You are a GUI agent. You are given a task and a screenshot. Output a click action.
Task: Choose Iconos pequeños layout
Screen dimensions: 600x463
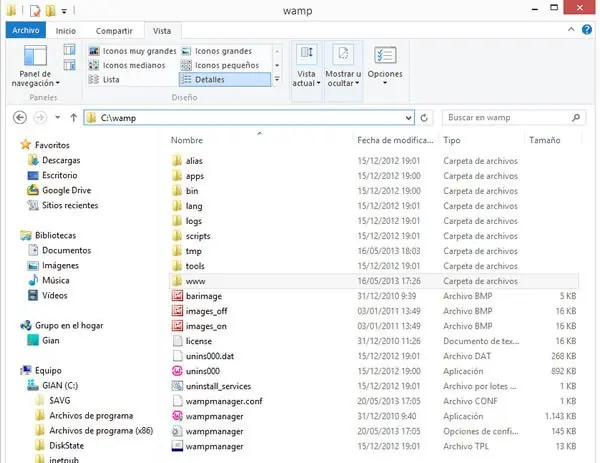pos(220,65)
